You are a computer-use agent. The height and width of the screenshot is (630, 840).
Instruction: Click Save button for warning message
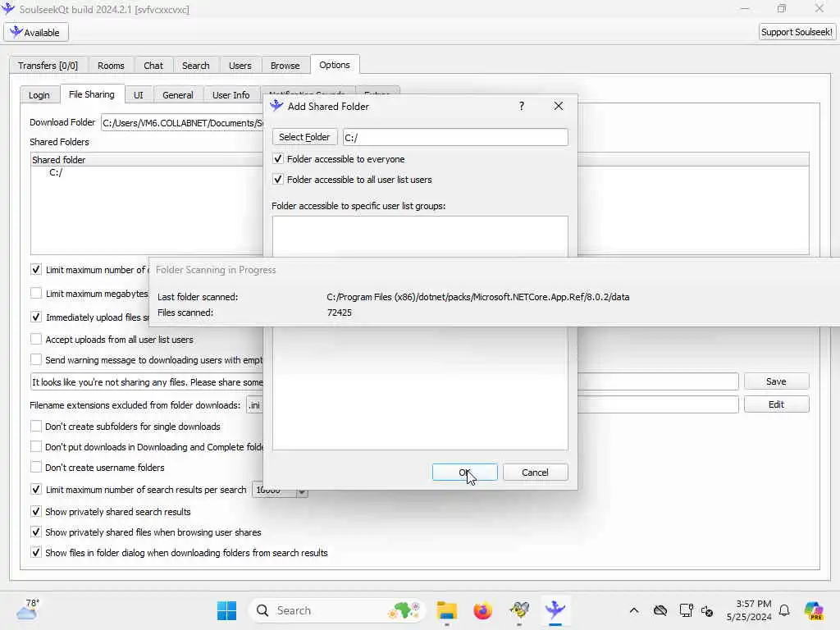point(776,381)
